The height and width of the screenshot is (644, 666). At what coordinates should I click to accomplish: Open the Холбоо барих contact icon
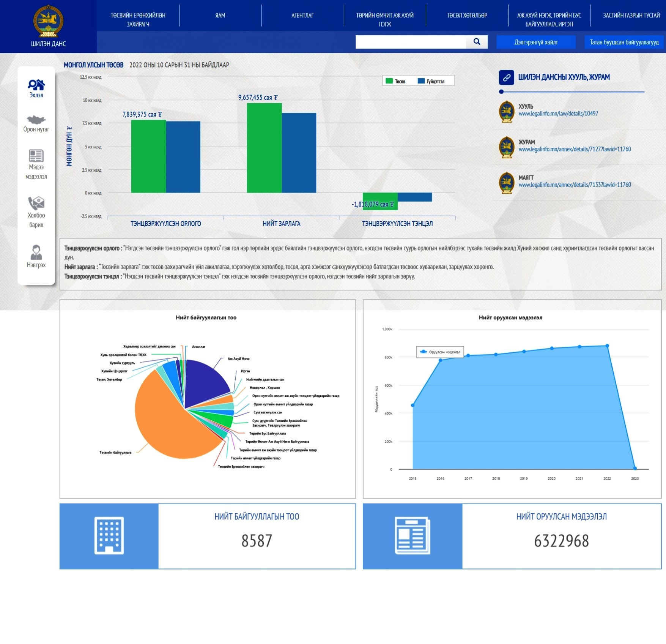(x=36, y=203)
